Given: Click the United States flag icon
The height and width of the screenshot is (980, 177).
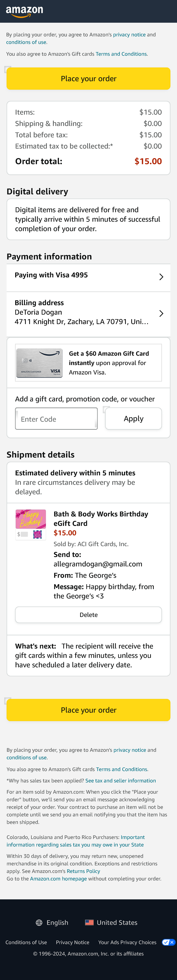Looking at the screenshot, I should [89, 923].
